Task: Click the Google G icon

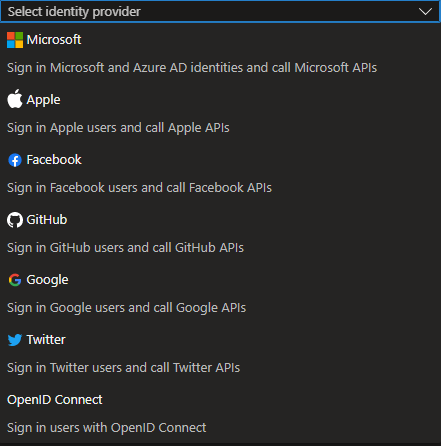Action: pos(15,280)
